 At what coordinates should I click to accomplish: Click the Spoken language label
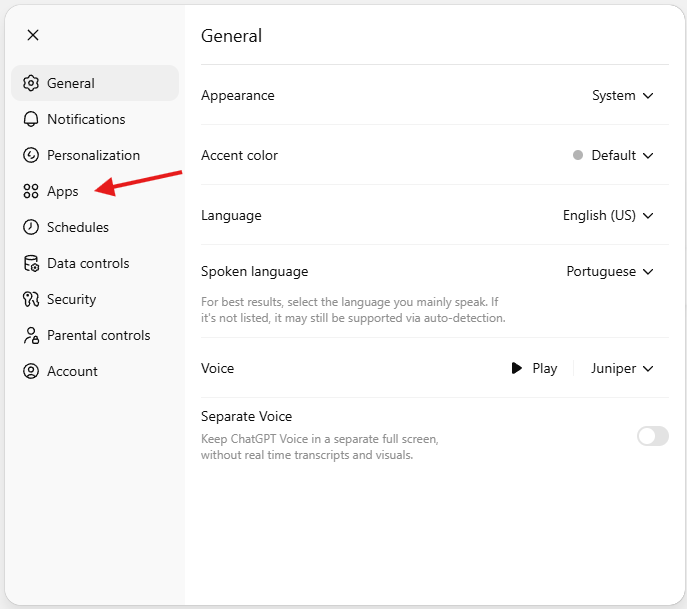(255, 272)
